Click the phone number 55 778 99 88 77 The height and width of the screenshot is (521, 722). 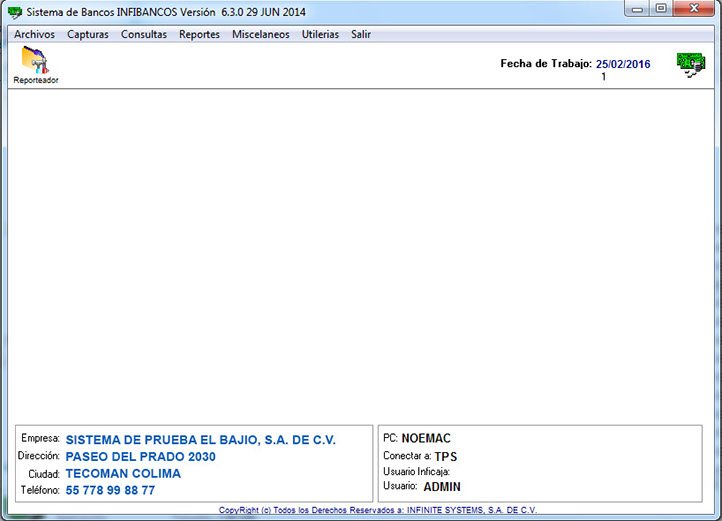(x=110, y=491)
